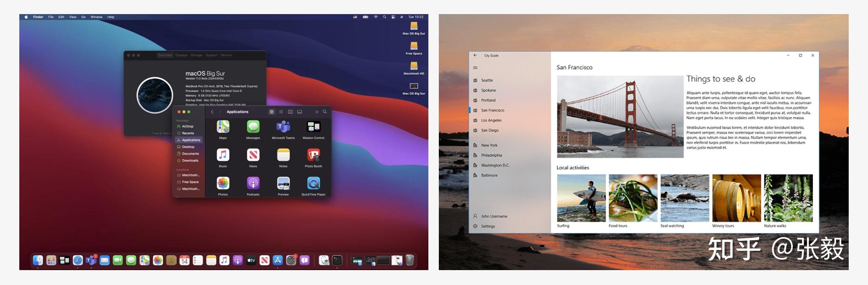Open Preview app in Finder Applications window

pyautogui.click(x=283, y=183)
